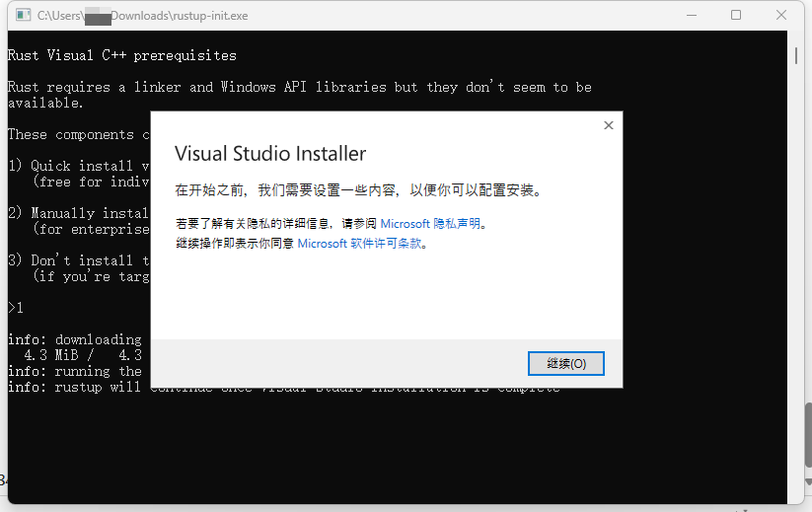Click the rustup-init.exe console window icon

point(23,15)
